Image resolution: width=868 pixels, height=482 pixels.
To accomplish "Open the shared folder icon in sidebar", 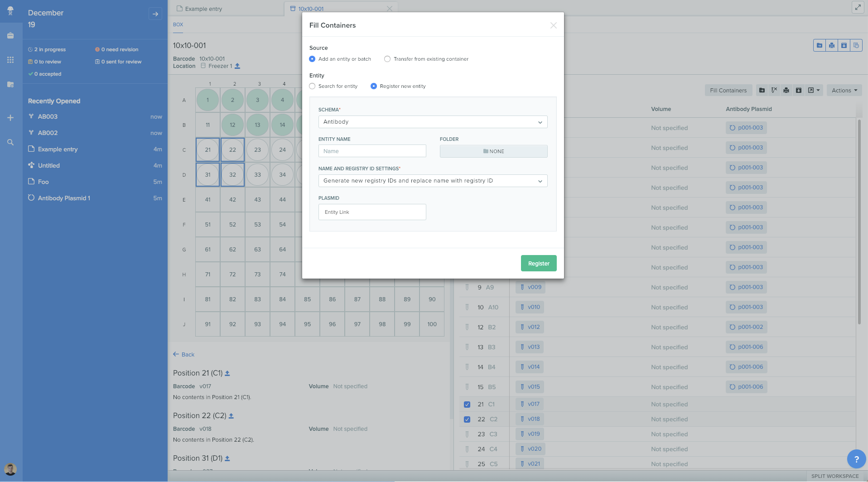I will pyautogui.click(x=10, y=84).
